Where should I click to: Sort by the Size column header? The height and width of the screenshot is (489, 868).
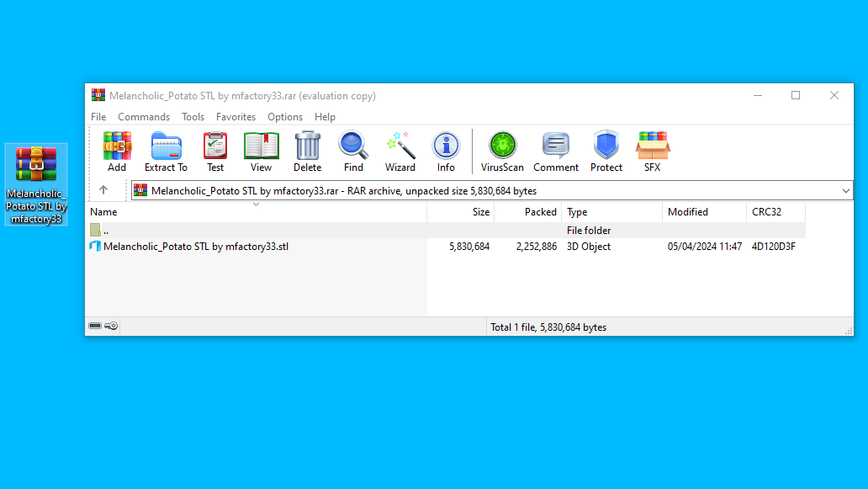tap(461, 212)
